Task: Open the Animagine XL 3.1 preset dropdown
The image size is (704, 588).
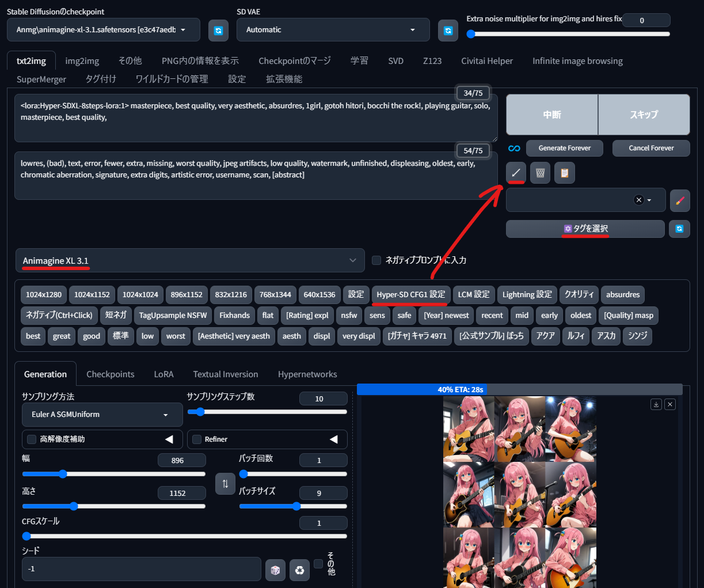Action: (x=190, y=260)
